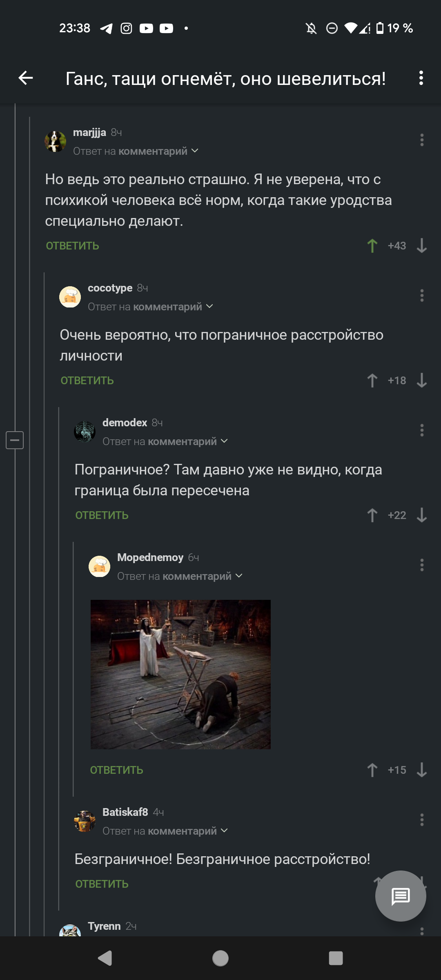
Task: Open options menu for Batiskaf8's comment
Action: pyautogui.click(x=422, y=820)
